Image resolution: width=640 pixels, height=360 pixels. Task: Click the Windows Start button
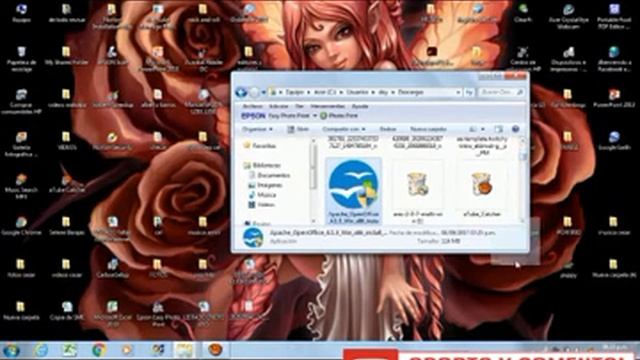click(11, 350)
